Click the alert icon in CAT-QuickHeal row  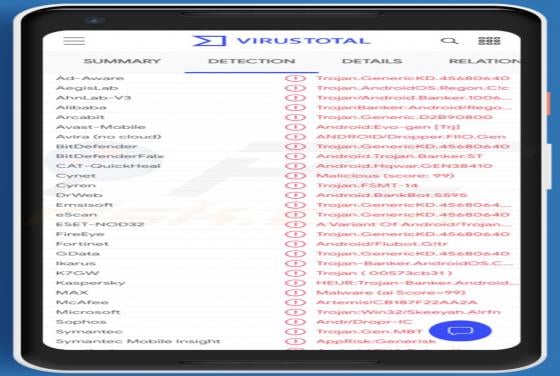click(295, 166)
